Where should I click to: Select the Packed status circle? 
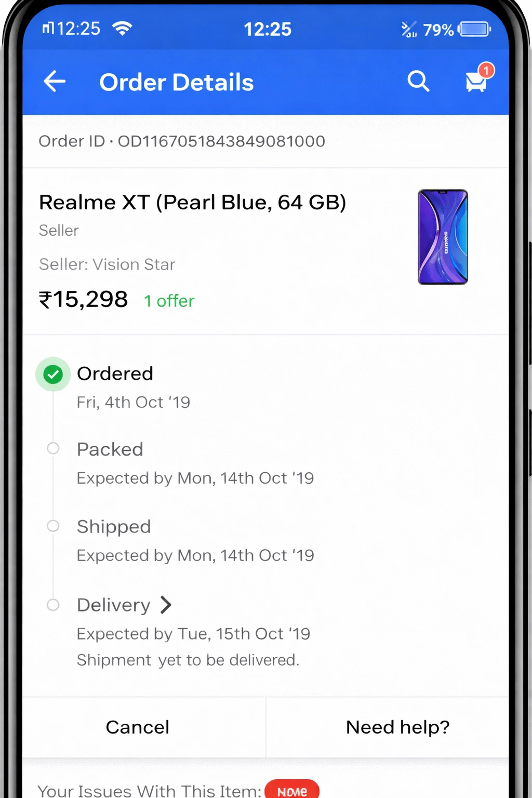pyautogui.click(x=53, y=448)
